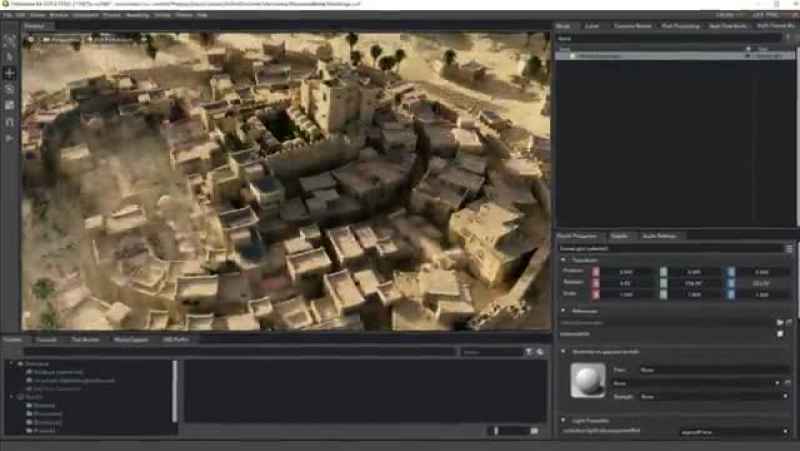Open the File menu
Viewport: 800px width, 451px height.
click(7, 15)
